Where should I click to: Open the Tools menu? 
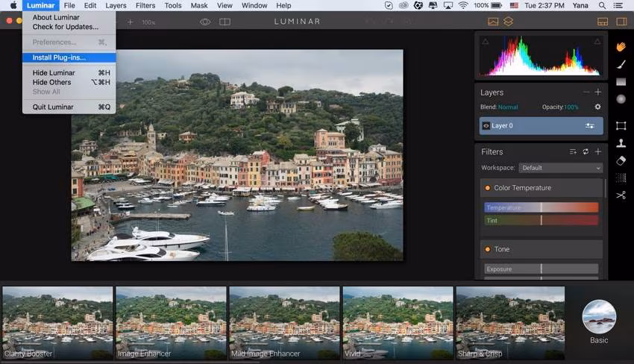tap(173, 6)
